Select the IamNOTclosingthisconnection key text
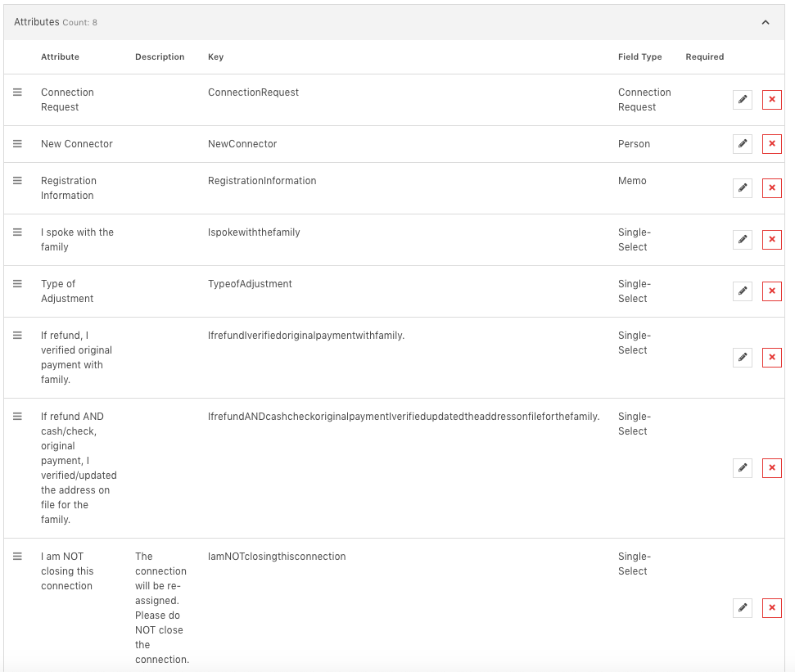 pyautogui.click(x=277, y=557)
